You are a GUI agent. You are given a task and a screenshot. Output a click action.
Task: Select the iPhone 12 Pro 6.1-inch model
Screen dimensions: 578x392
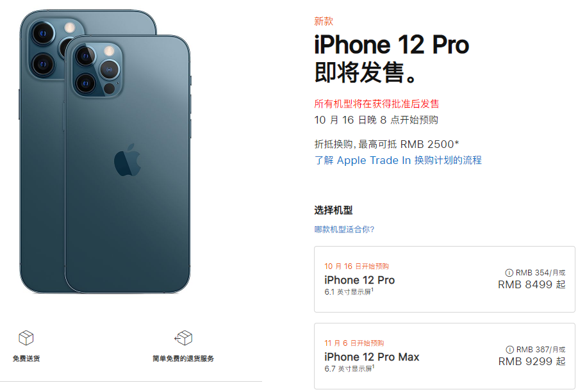pos(445,279)
